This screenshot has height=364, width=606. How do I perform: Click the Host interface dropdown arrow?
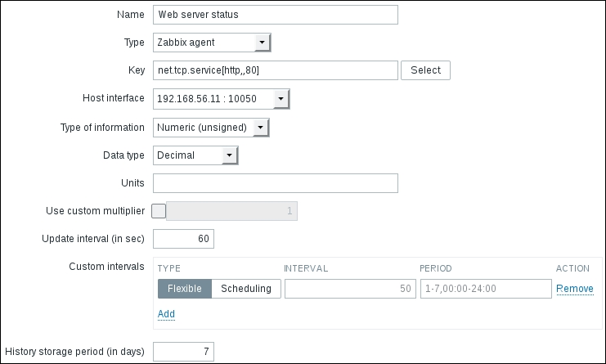tap(281, 99)
